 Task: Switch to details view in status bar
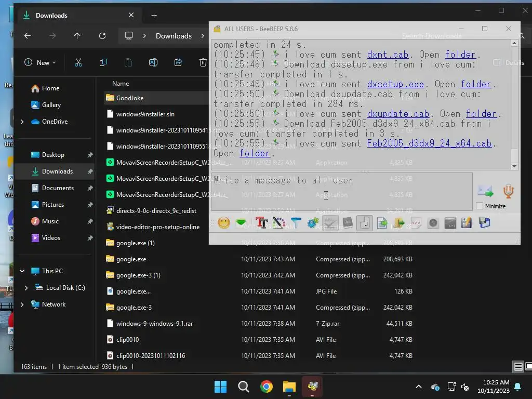click(x=518, y=367)
